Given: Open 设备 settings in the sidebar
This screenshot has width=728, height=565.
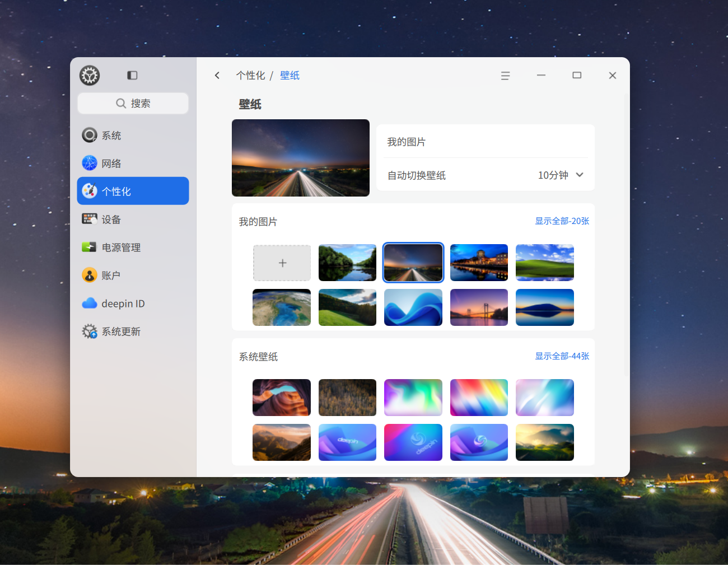Looking at the screenshot, I should click(133, 219).
